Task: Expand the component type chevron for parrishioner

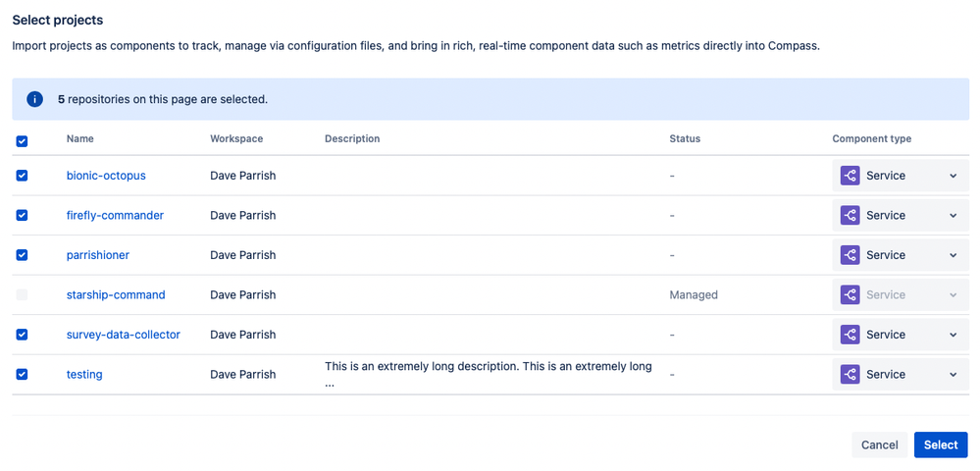Action: tap(954, 255)
